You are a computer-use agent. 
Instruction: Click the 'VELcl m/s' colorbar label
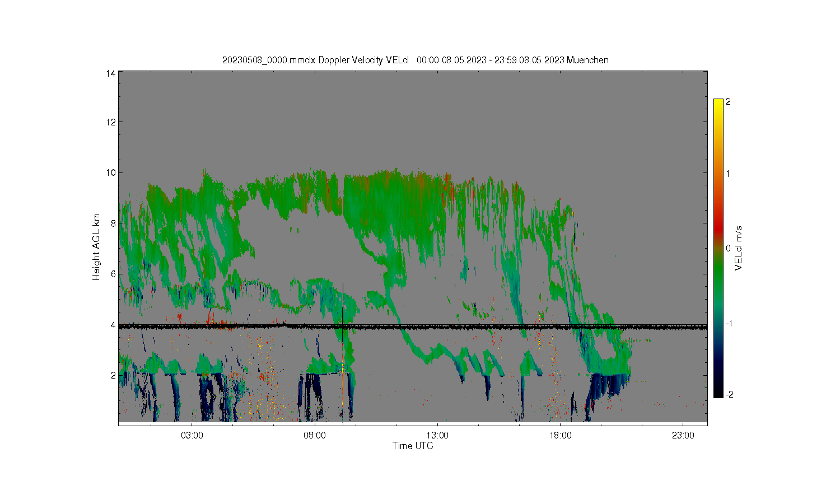738,248
